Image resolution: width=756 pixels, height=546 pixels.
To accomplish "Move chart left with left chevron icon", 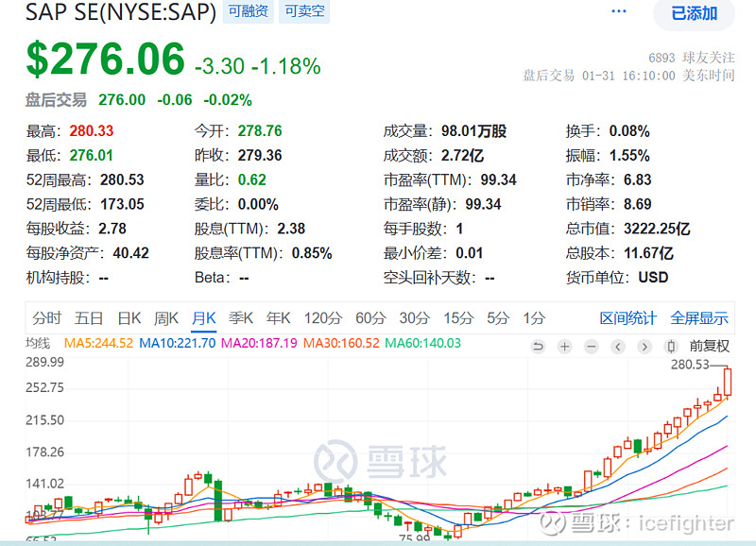I will pyautogui.click(x=618, y=347).
